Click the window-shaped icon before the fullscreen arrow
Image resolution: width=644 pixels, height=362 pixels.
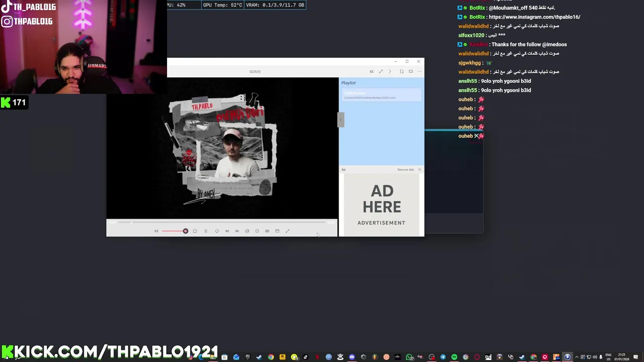(277, 231)
